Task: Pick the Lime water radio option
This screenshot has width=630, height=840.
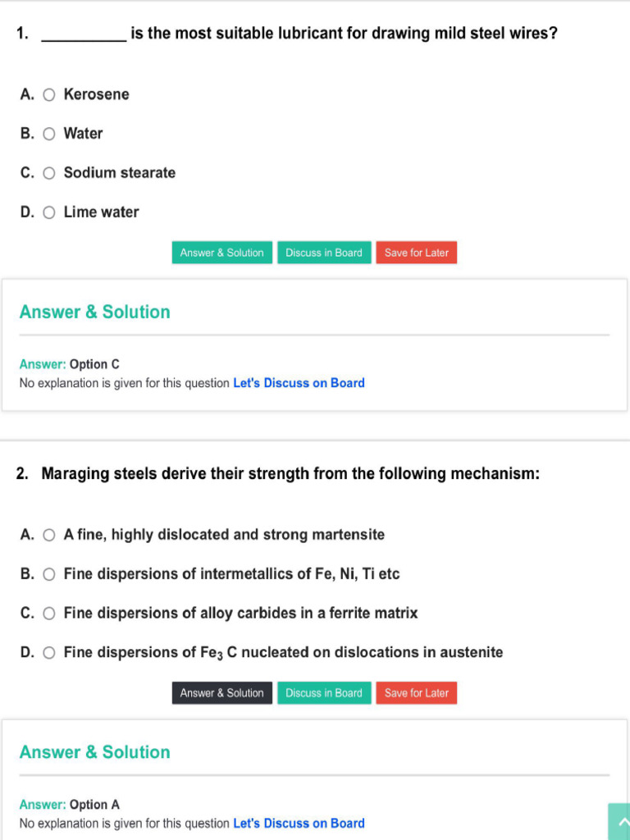Action: tap(49, 212)
